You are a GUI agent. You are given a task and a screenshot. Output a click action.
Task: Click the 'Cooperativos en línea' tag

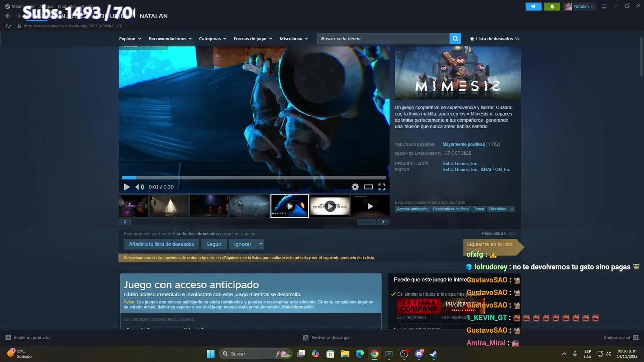click(450, 209)
